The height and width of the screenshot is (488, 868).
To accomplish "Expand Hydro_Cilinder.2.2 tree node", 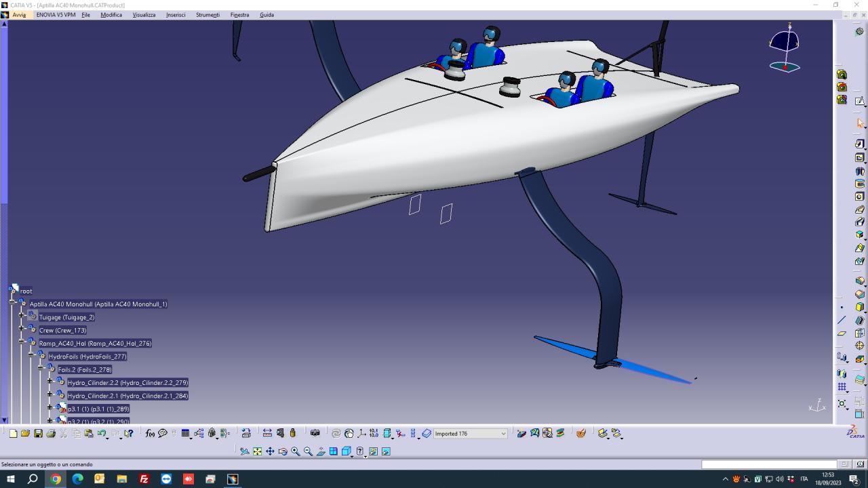I will tap(50, 382).
